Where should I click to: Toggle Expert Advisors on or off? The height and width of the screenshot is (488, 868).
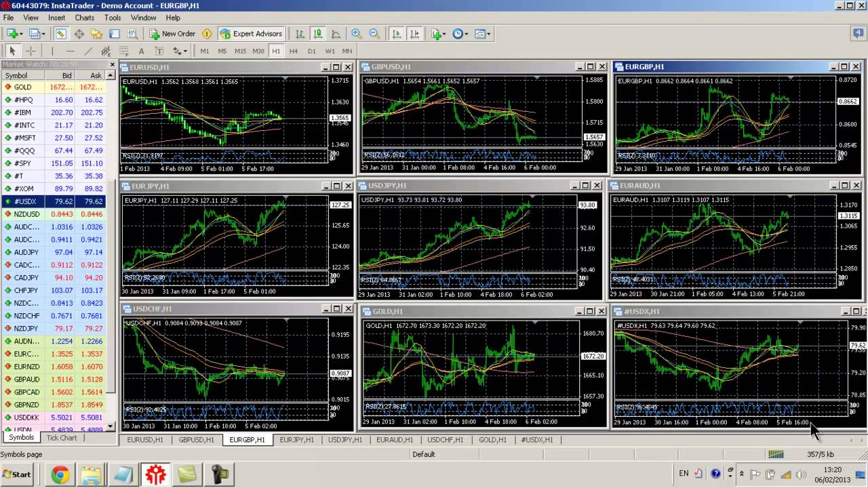tap(251, 33)
